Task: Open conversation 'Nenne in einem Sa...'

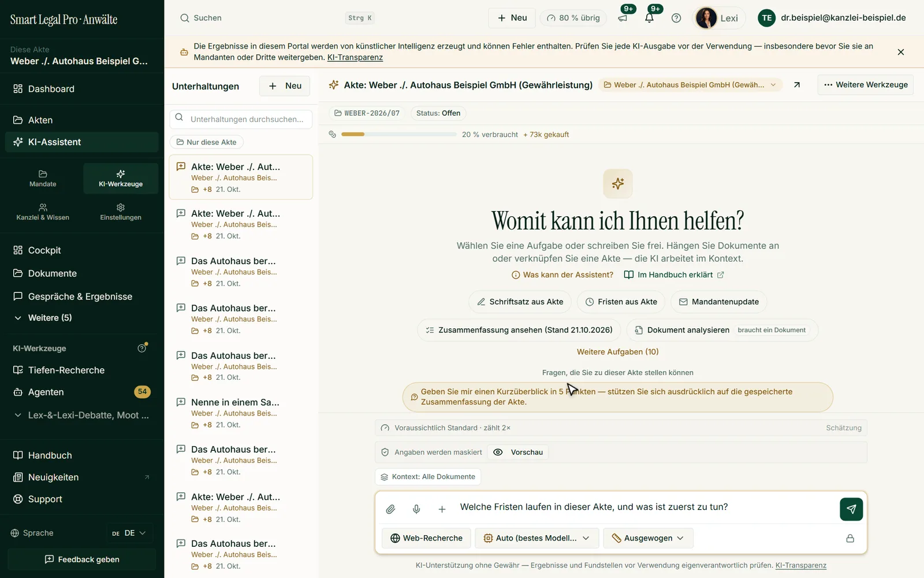Action: coord(241,413)
